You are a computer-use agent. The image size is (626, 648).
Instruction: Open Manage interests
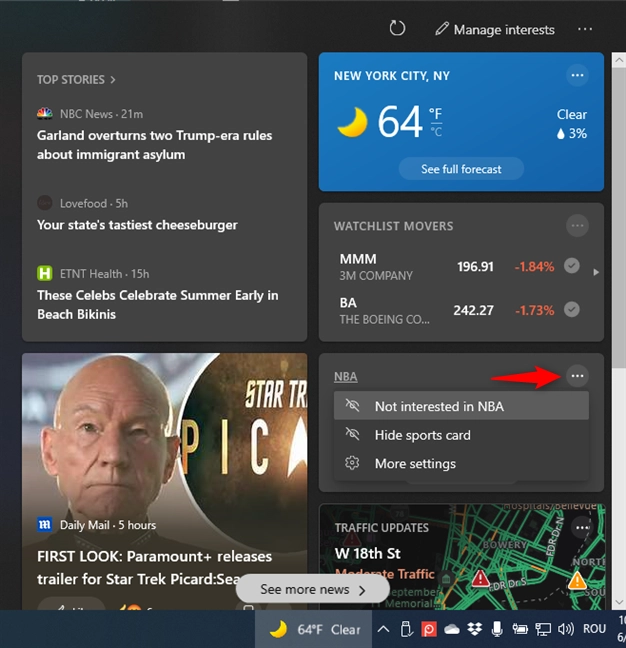pos(495,29)
